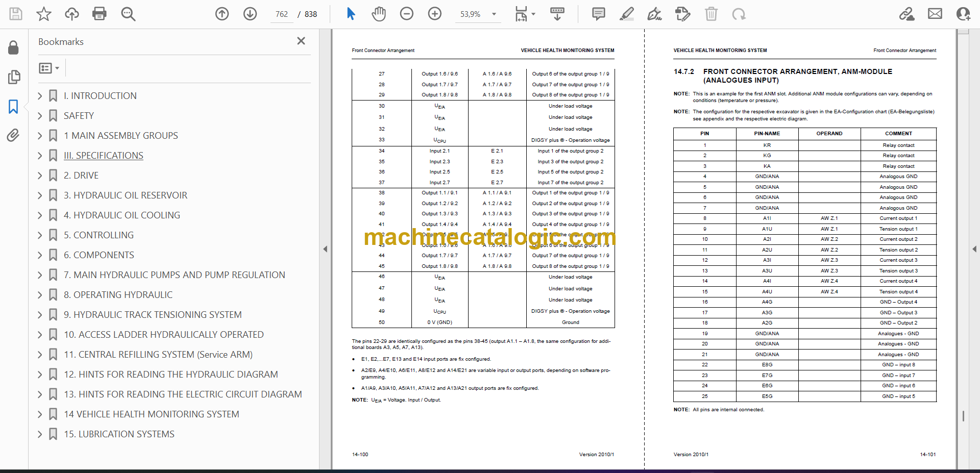Expand the SAFETY bookmark
980x473 pixels.
(40, 116)
